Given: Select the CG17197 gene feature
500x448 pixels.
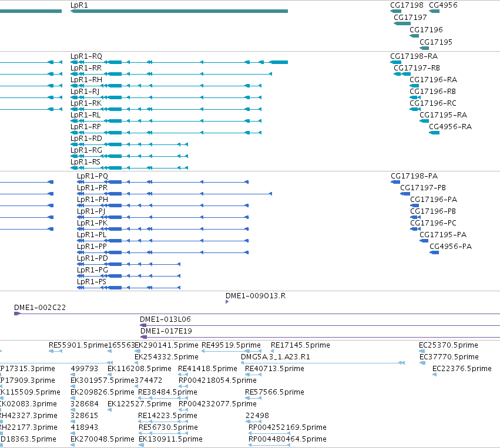Looking at the screenshot, I should pyautogui.click(x=402, y=23).
